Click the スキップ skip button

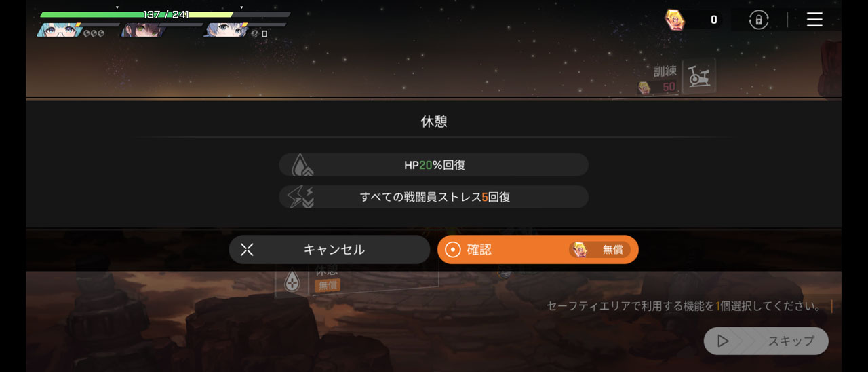pyautogui.click(x=766, y=341)
